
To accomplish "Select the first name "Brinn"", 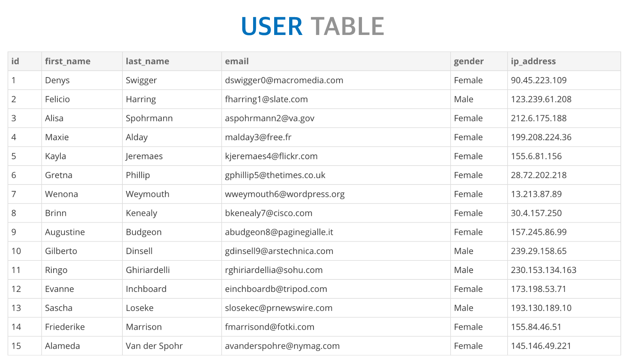I will coord(56,213).
